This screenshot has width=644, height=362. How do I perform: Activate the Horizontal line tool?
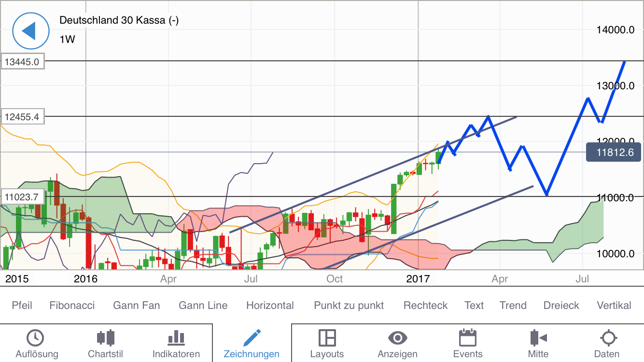[x=270, y=305]
